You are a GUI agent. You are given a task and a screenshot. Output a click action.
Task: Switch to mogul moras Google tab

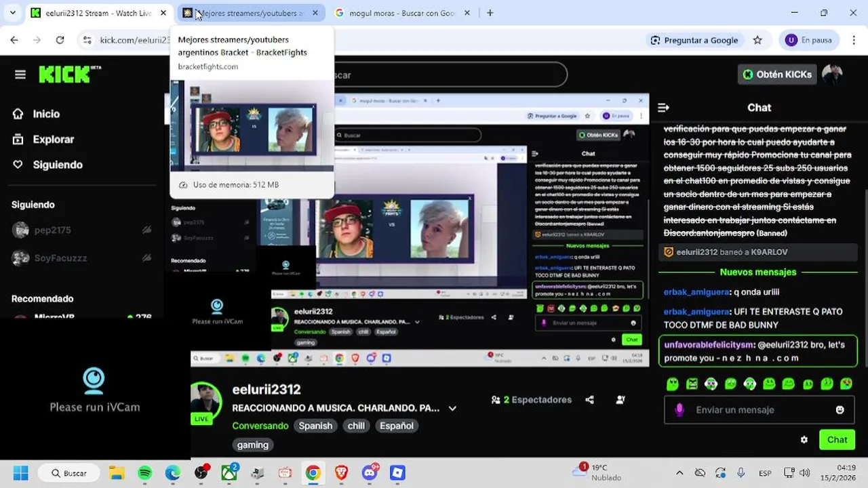(x=402, y=13)
